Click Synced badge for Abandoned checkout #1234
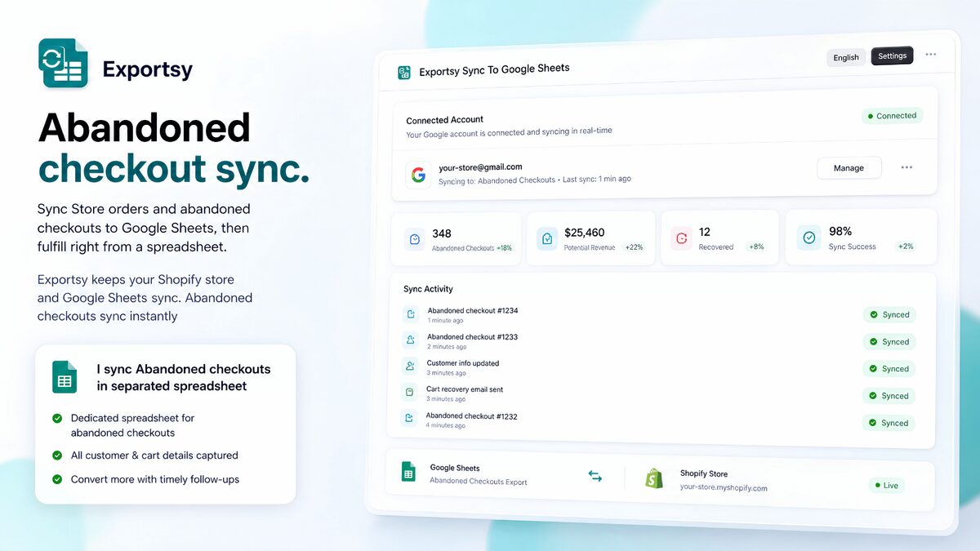The image size is (980, 551). pos(889,314)
